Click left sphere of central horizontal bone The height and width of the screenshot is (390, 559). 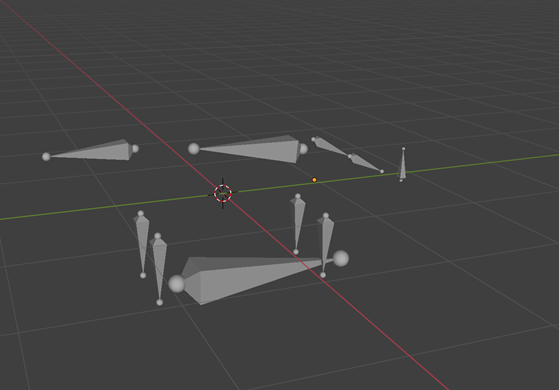coord(194,149)
